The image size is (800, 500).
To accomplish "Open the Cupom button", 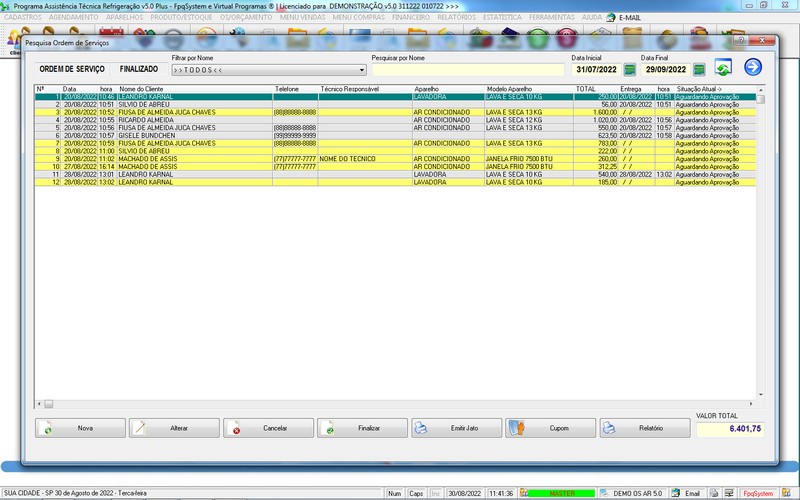I will point(550,428).
